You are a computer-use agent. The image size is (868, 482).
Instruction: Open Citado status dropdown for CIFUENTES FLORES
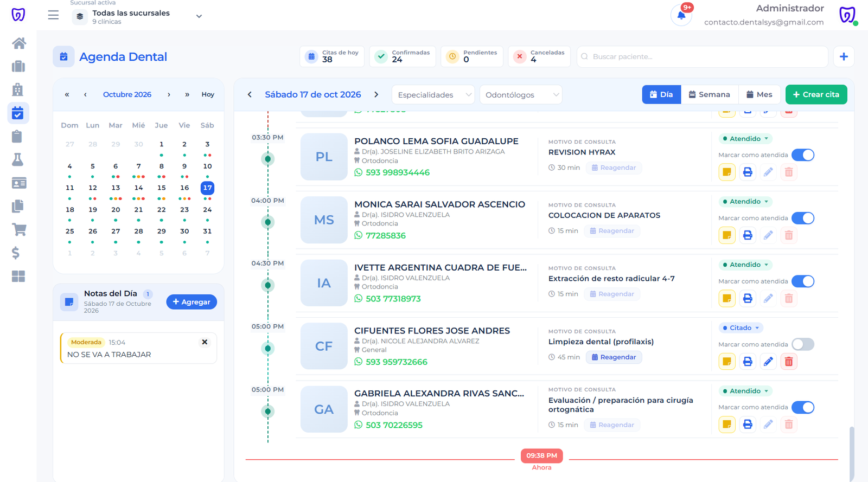coord(741,328)
